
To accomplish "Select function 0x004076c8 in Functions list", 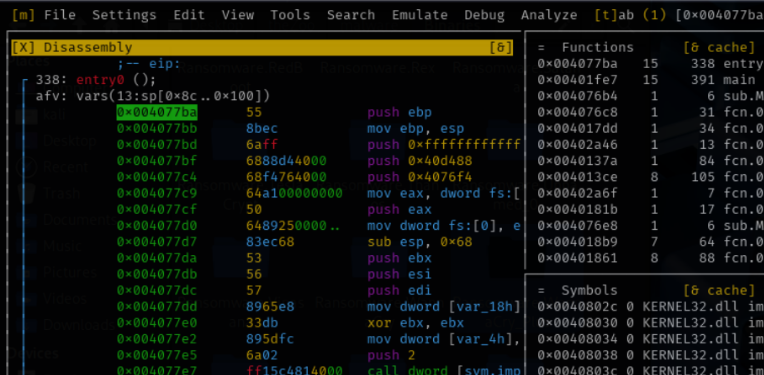I will [x=650, y=112].
